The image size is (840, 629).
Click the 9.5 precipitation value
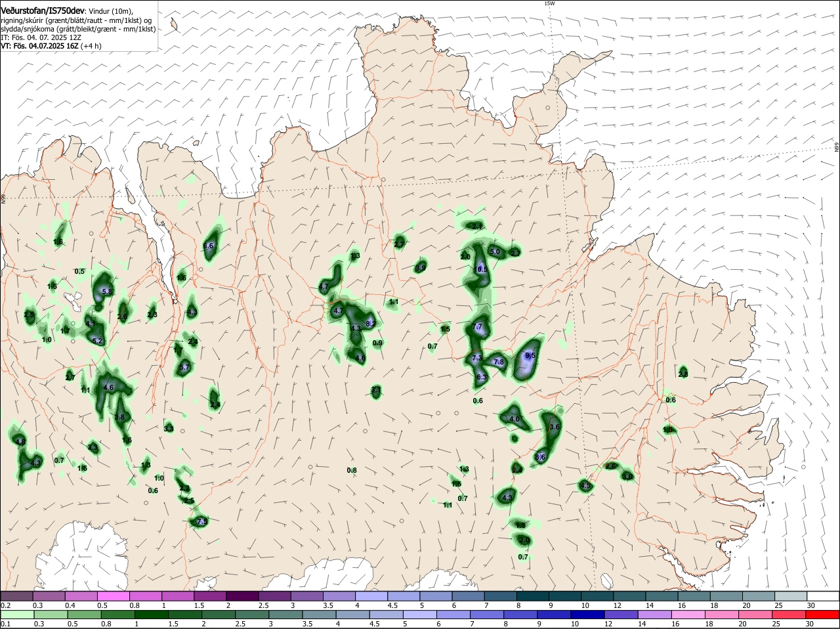click(x=530, y=356)
